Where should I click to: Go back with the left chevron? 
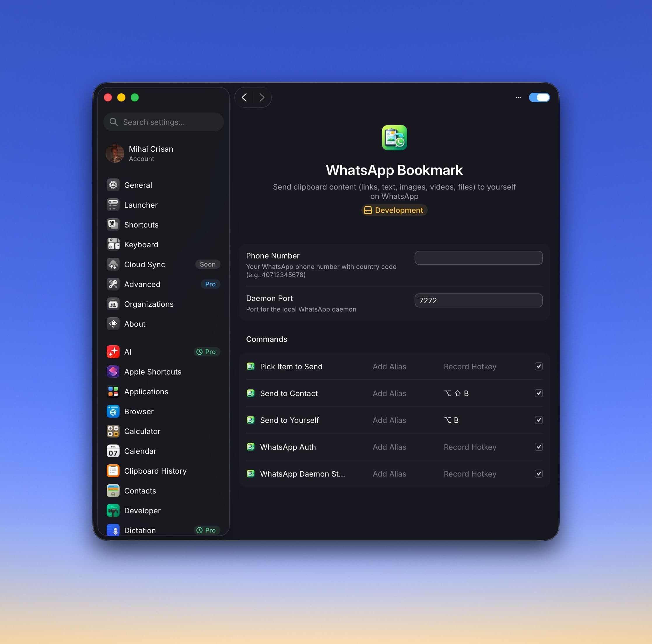pyautogui.click(x=244, y=97)
